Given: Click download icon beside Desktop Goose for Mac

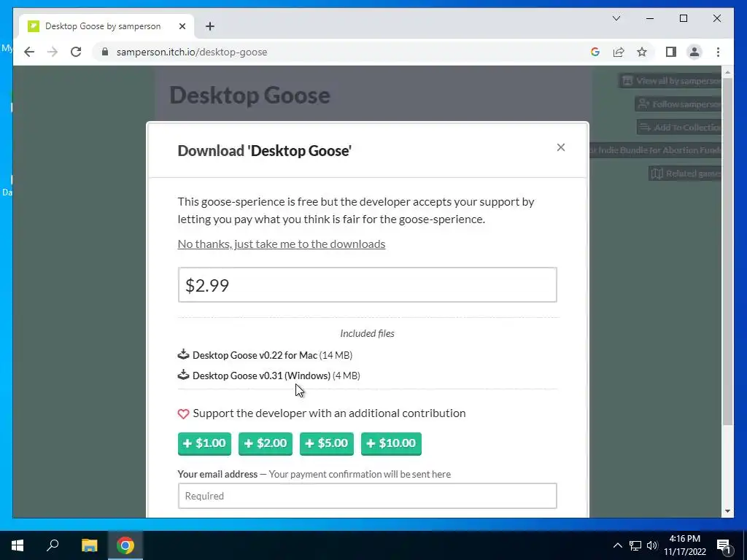Looking at the screenshot, I should point(183,354).
